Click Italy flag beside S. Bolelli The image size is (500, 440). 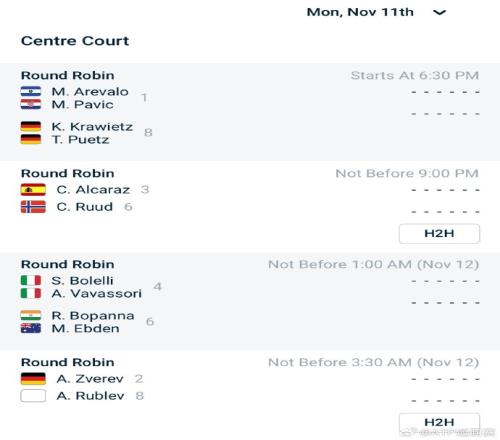click(31, 280)
